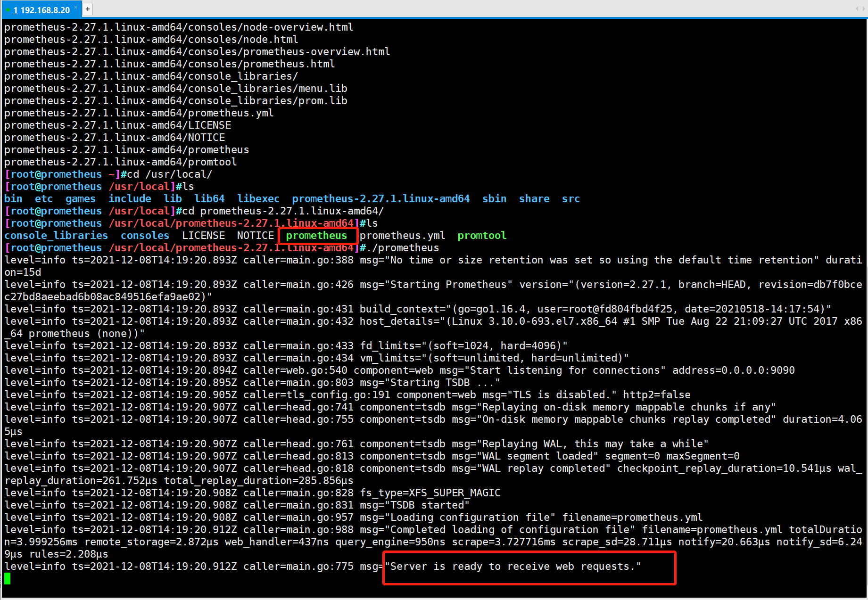Click 'Start listening for connections' log message
Viewport: 868px width, 600px height.
[x=565, y=370]
